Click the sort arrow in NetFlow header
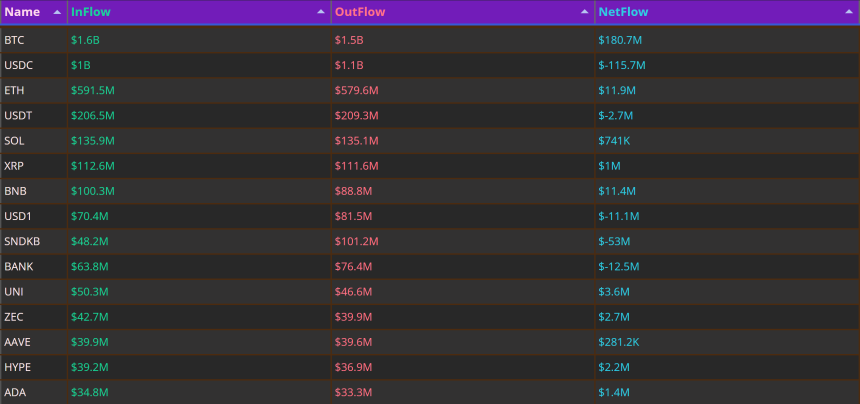The image size is (860, 404). [849, 12]
